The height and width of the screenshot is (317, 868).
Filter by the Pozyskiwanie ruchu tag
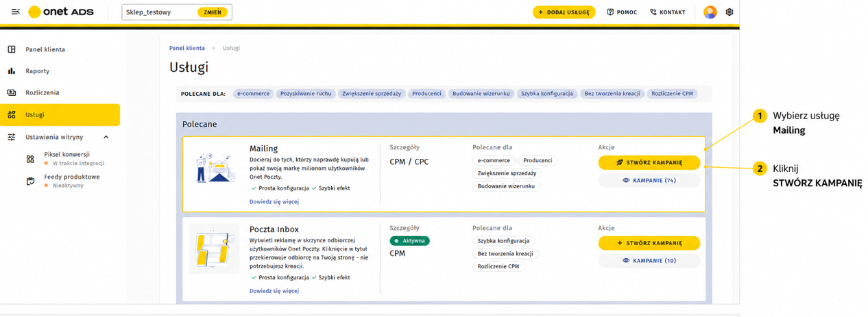306,94
